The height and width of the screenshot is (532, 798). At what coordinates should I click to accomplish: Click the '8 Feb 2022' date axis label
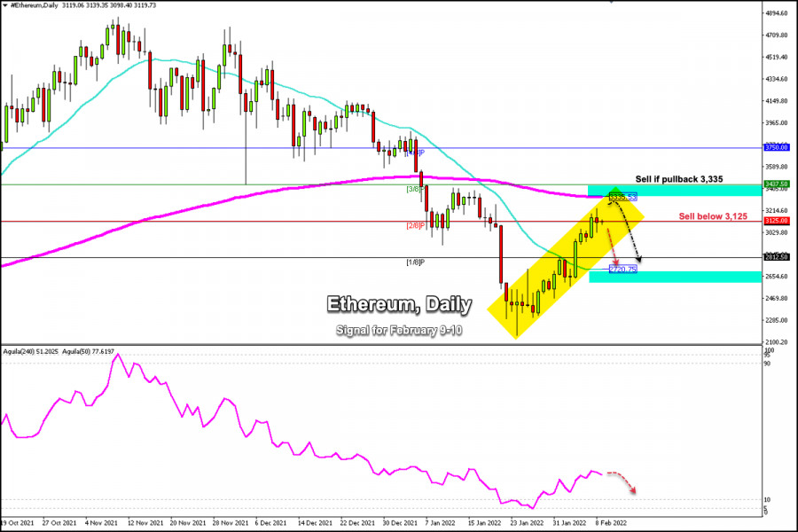[x=611, y=523]
